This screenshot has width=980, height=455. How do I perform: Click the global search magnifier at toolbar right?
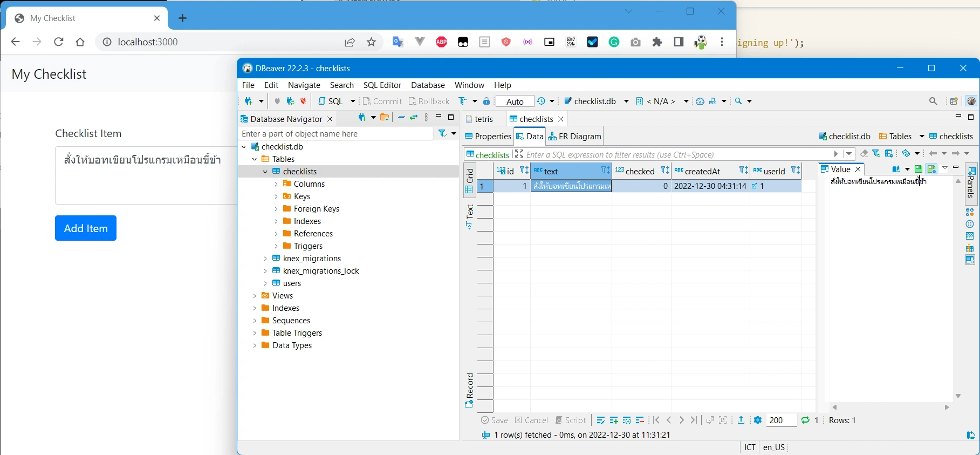coord(934,101)
